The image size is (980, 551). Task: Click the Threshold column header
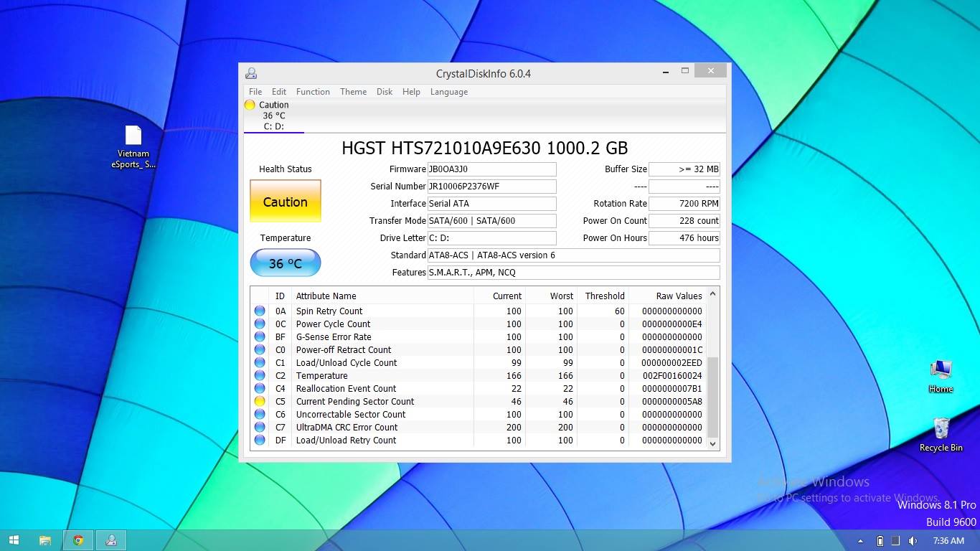pos(603,296)
